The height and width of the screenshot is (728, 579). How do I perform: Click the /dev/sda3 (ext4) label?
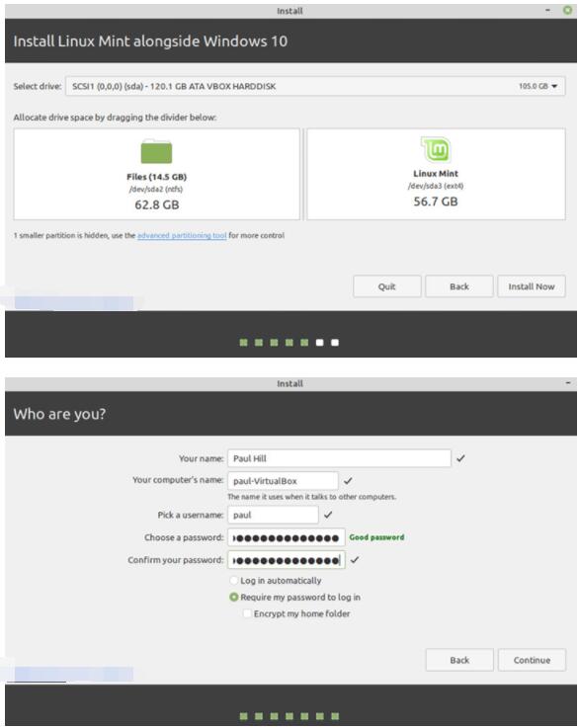coord(436,186)
